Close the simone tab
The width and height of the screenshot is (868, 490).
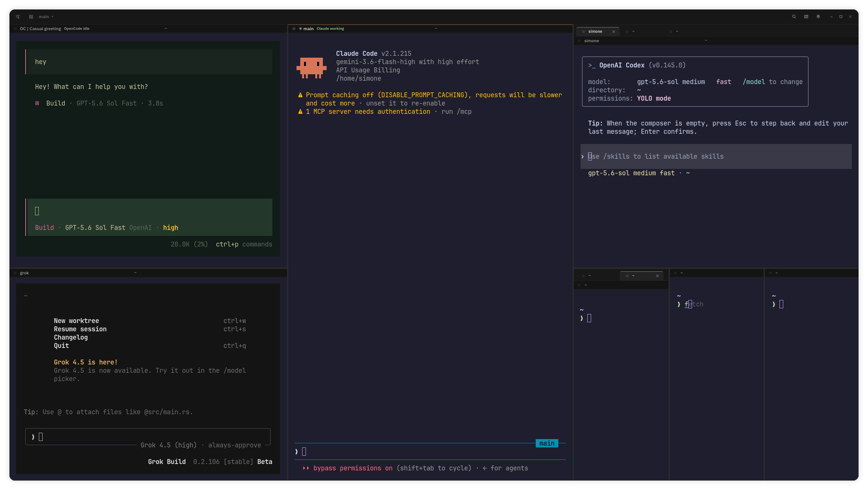(x=614, y=32)
